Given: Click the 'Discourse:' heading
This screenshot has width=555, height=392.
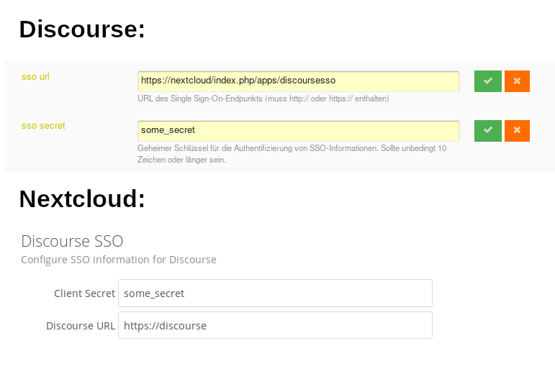Looking at the screenshot, I should point(82,29).
